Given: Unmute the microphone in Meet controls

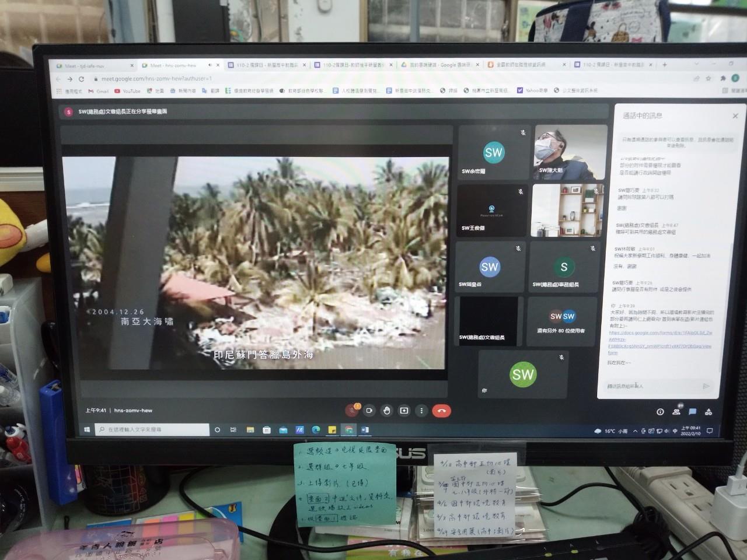Looking at the screenshot, I should click(x=351, y=411).
